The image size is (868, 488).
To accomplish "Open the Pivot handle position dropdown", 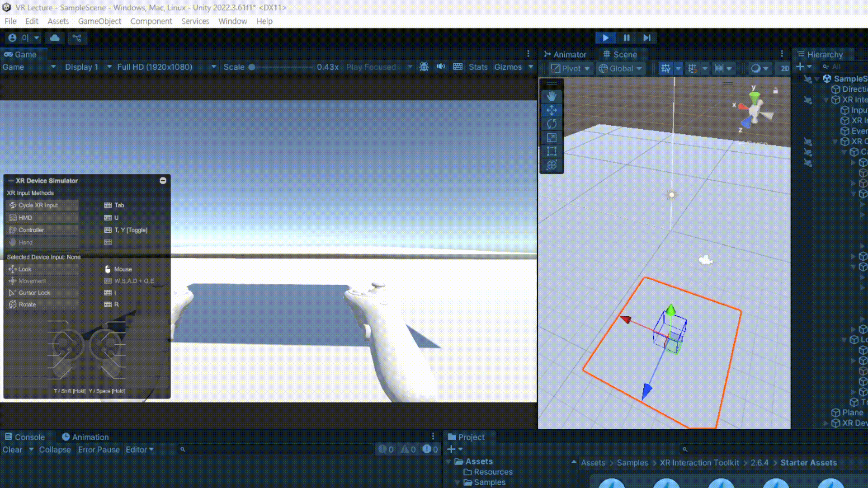I will tap(571, 69).
